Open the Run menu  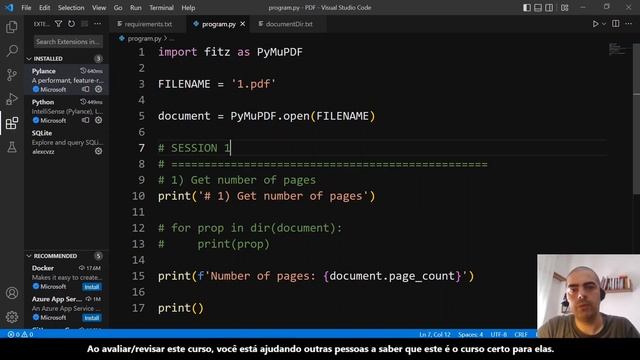[x=136, y=8]
